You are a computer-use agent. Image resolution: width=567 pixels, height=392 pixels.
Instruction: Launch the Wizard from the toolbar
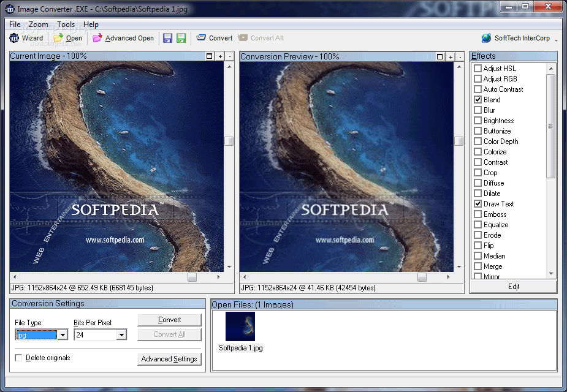tap(26, 38)
